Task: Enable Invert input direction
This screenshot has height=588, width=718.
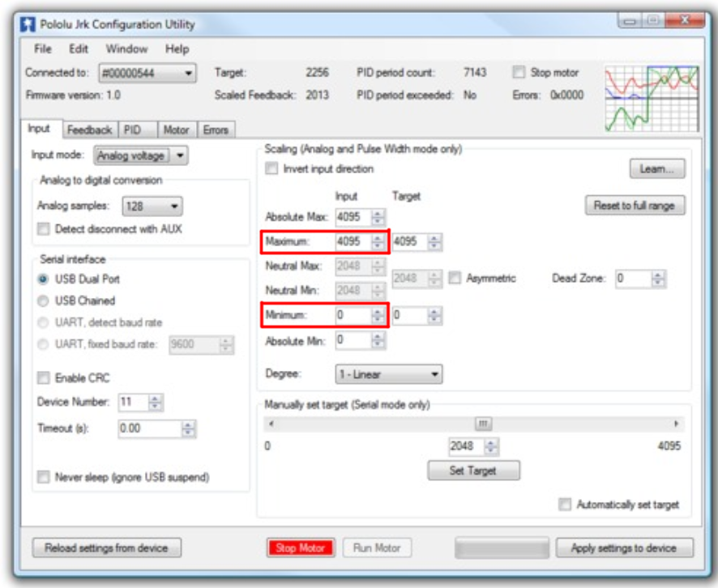Action: (271, 168)
